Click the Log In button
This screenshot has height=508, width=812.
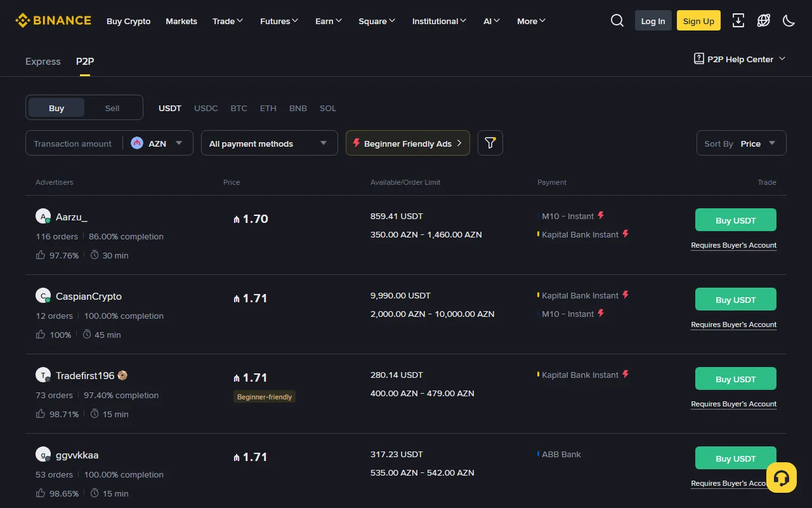pos(653,21)
